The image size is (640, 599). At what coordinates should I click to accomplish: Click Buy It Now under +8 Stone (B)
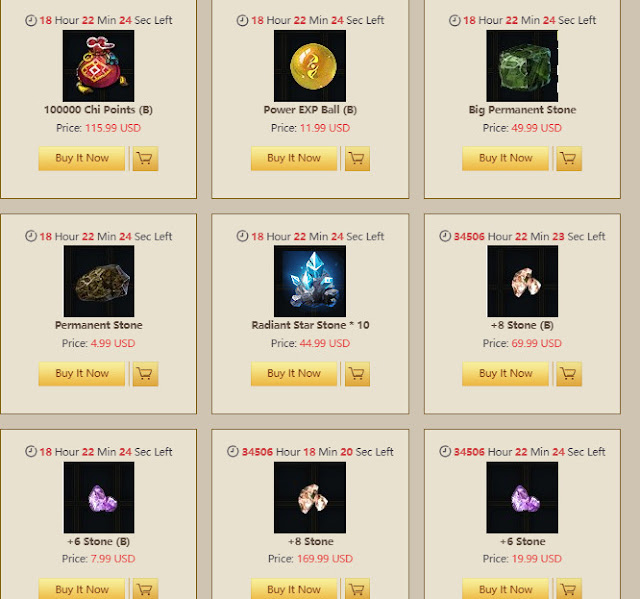tap(505, 374)
